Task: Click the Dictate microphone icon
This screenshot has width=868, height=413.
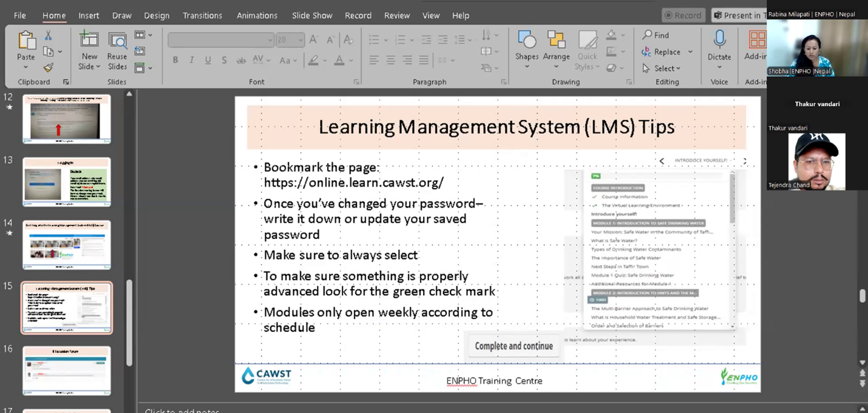Action: 719,40
